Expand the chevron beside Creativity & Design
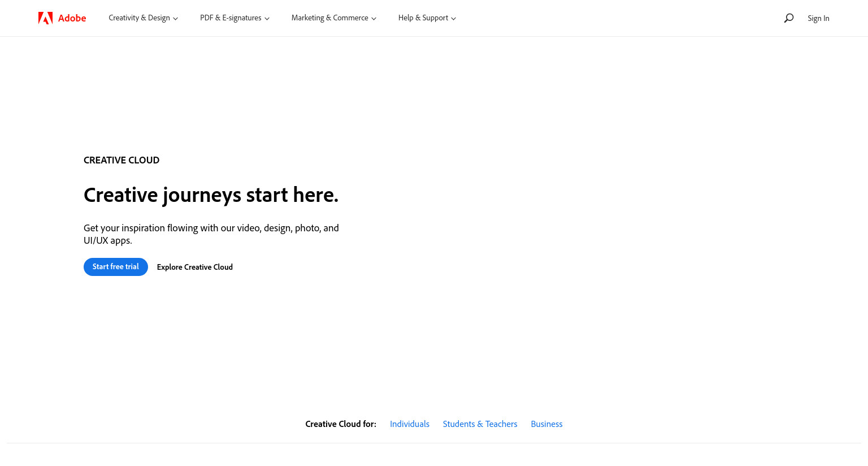Screen dimensions: 868x466 click(x=176, y=19)
